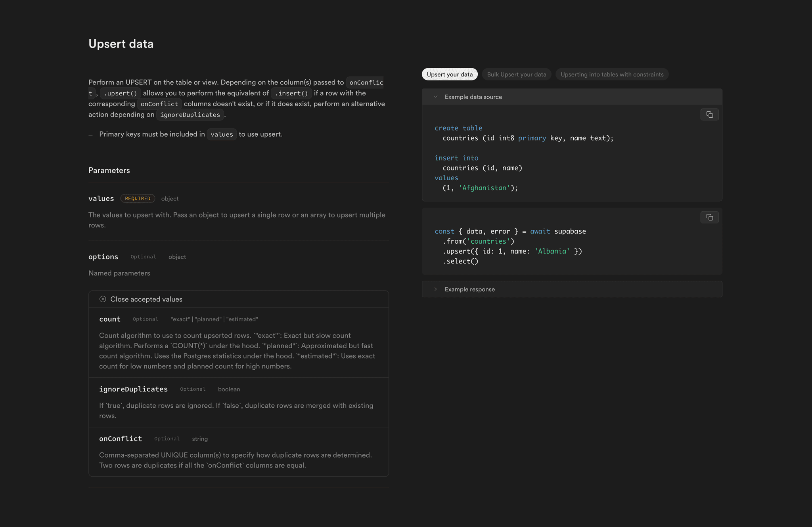Click the onConflict parameter heading
The height and width of the screenshot is (527, 812).
coord(121,439)
